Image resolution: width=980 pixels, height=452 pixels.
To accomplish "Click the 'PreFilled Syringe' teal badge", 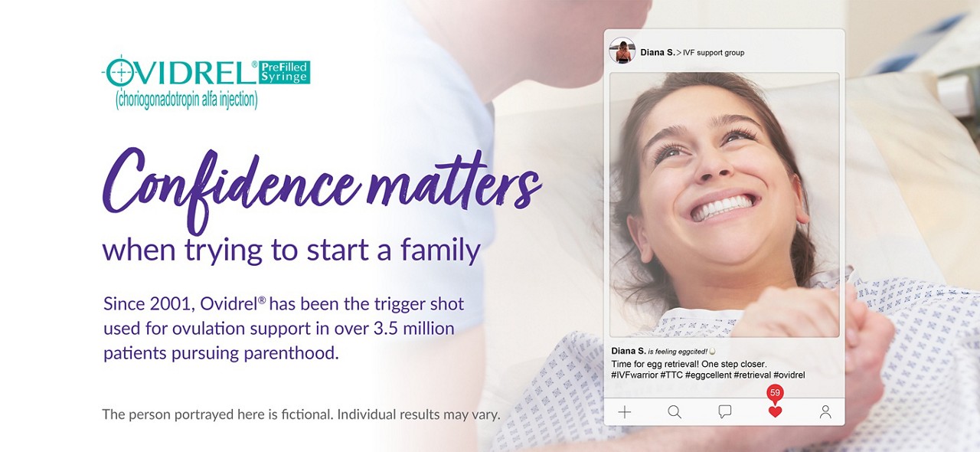I will 283,72.
